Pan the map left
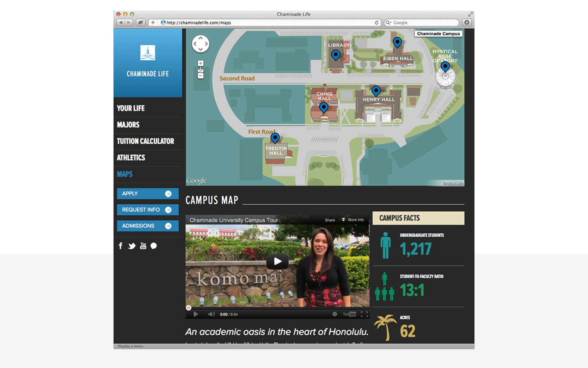The width and height of the screenshot is (588, 368). [195, 44]
